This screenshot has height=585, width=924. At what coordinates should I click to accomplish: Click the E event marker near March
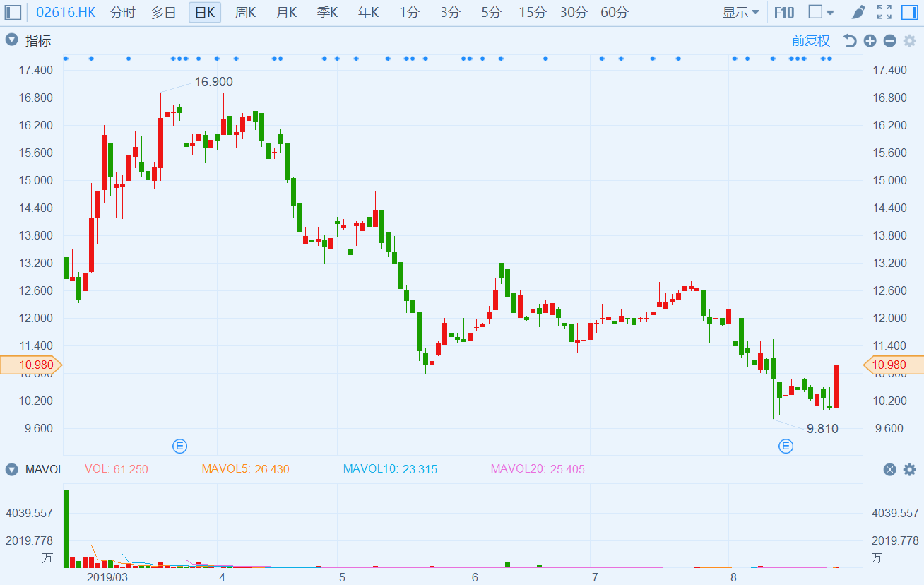coord(180,446)
